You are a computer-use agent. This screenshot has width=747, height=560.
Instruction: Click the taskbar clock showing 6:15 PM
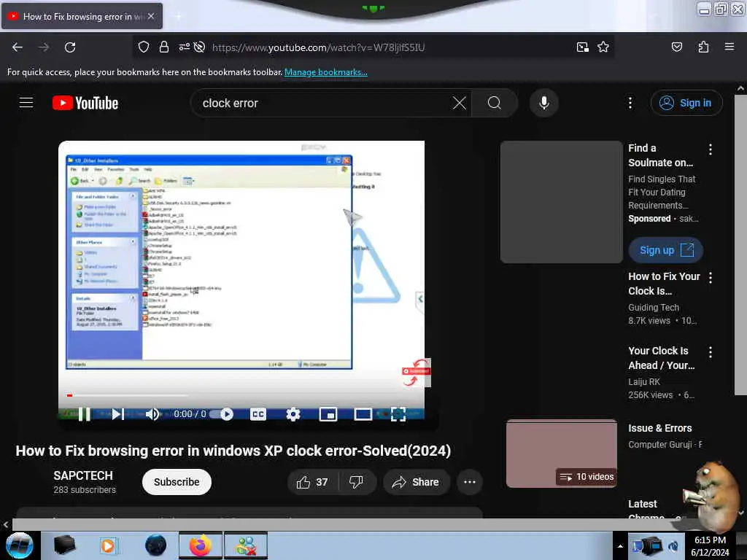pyautogui.click(x=710, y=545)
